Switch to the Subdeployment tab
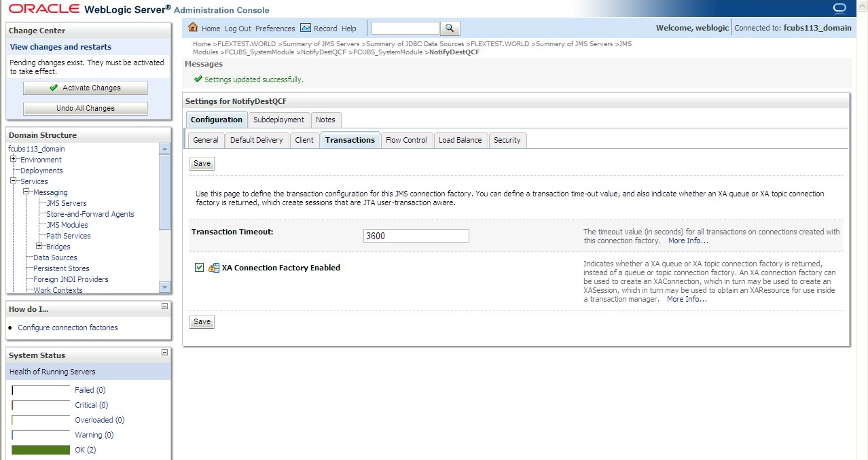The image size is (868, 460). [278, 120]
